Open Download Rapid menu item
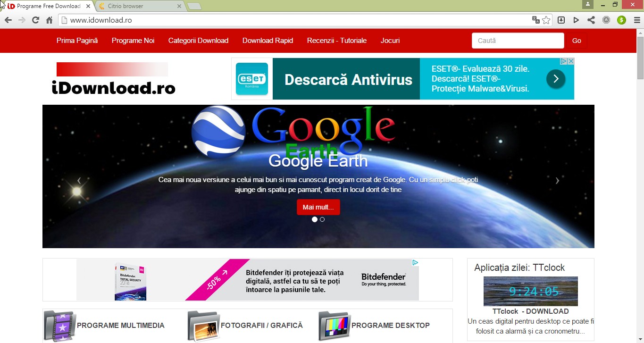This screenshot has width=644, height=343. 268,41
